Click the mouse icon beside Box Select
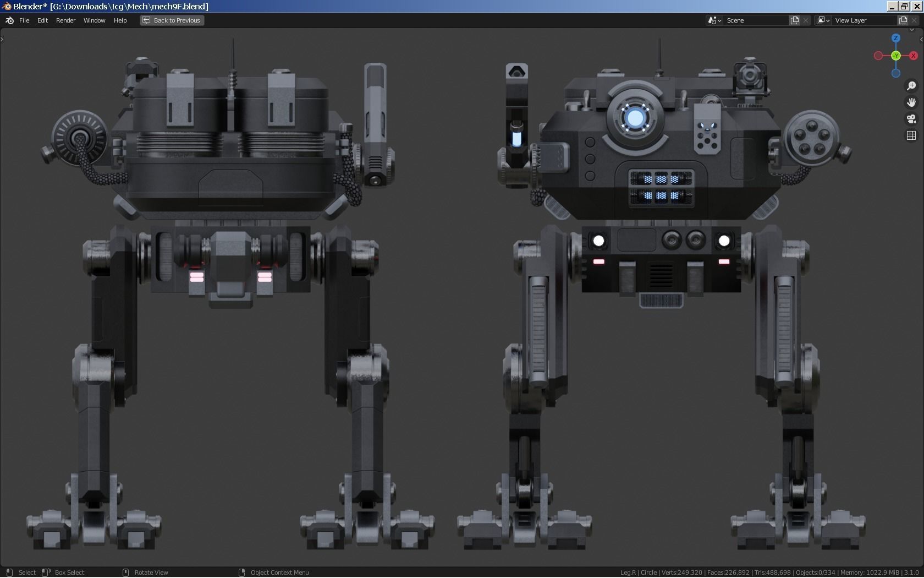The height and width of the screenshot is (578, 924). point(46,572)
